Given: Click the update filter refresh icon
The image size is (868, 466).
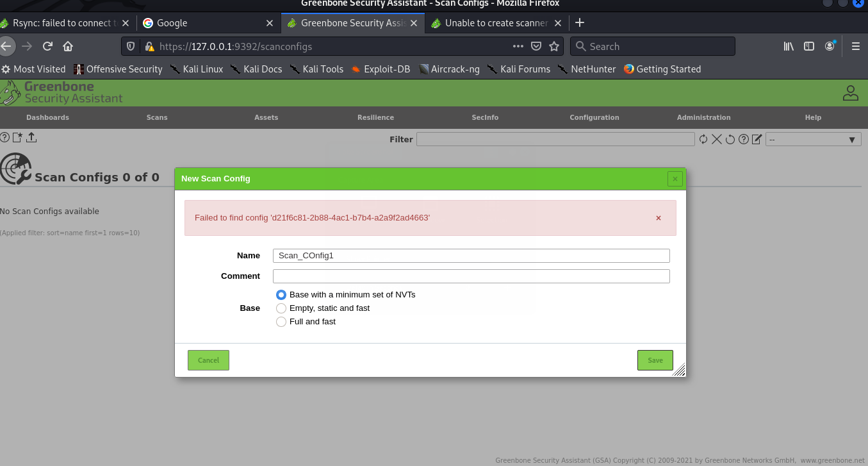Looking at the screenshot, I should pos(703,139).
